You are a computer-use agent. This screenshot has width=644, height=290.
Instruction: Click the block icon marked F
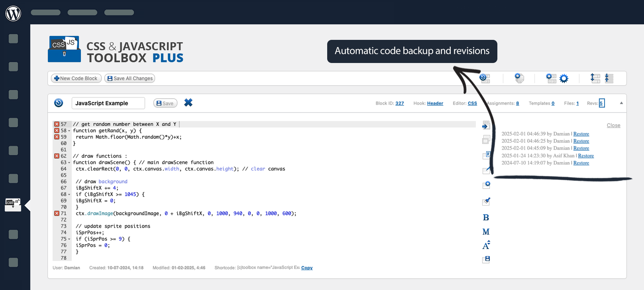coord(486,155)
